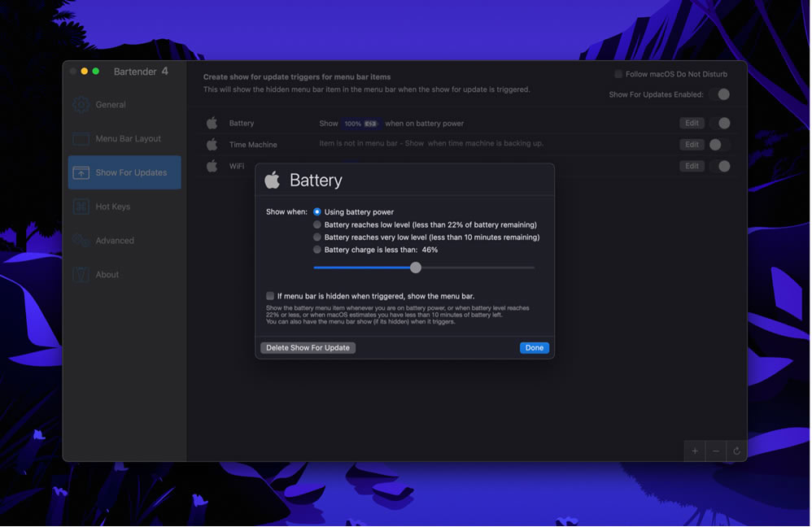Viewport: 812px width, 527px height.
Task: Go to Hot Keys section
Action: (x=124, y=207)
